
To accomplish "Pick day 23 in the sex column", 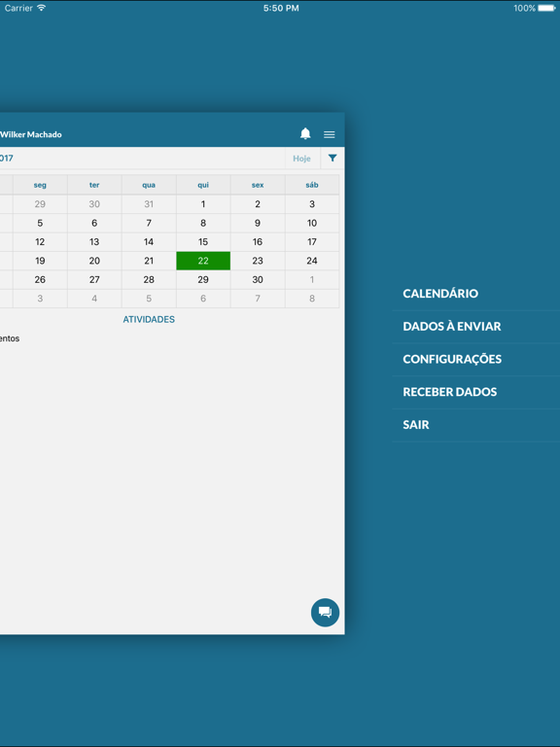I will coord(258,261).
